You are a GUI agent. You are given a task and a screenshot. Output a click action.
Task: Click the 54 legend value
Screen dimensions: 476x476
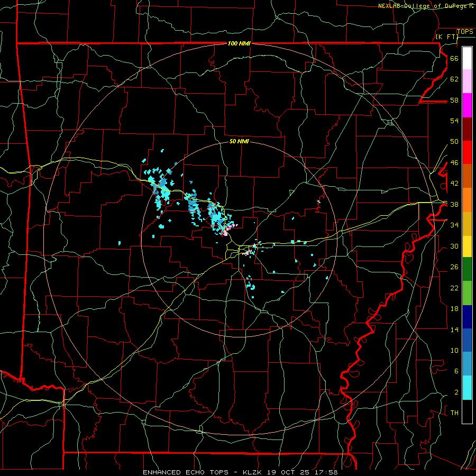[454, 121]
